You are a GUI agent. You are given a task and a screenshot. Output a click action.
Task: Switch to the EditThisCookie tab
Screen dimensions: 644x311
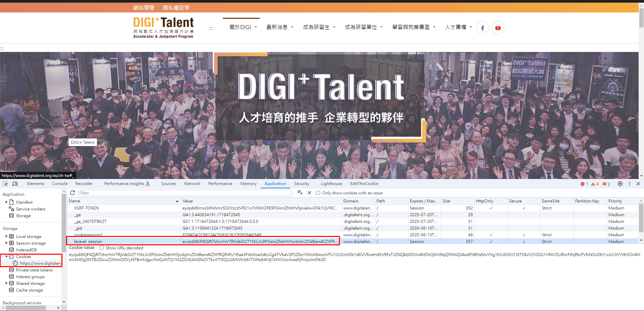point(364,184)
